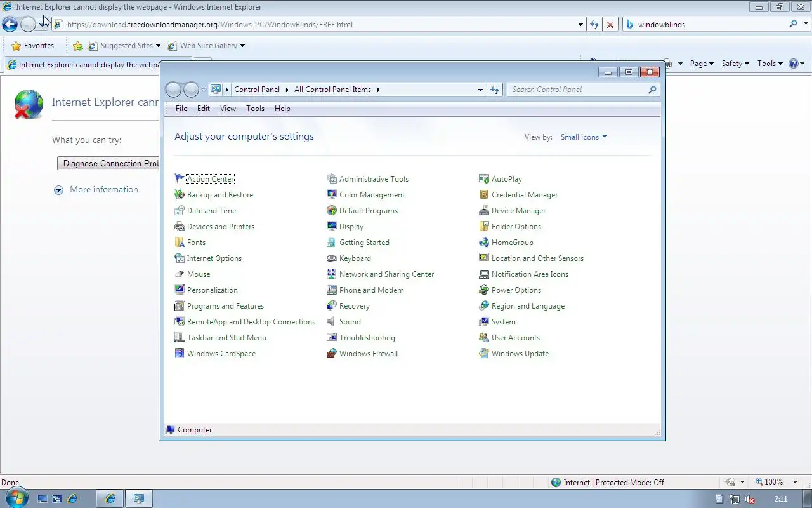Open the Power Options icon
Image resolution: width=812 pixels, height=508 pixels.
[x=484, y=290]
